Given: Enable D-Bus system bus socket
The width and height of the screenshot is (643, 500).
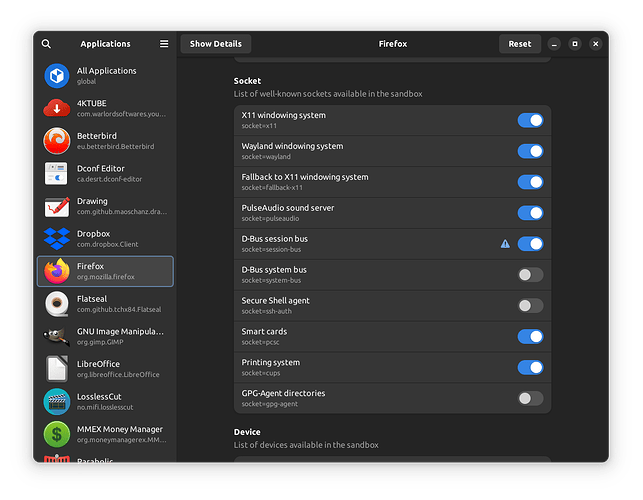Looking at the screenshot, I should [530, 275].
